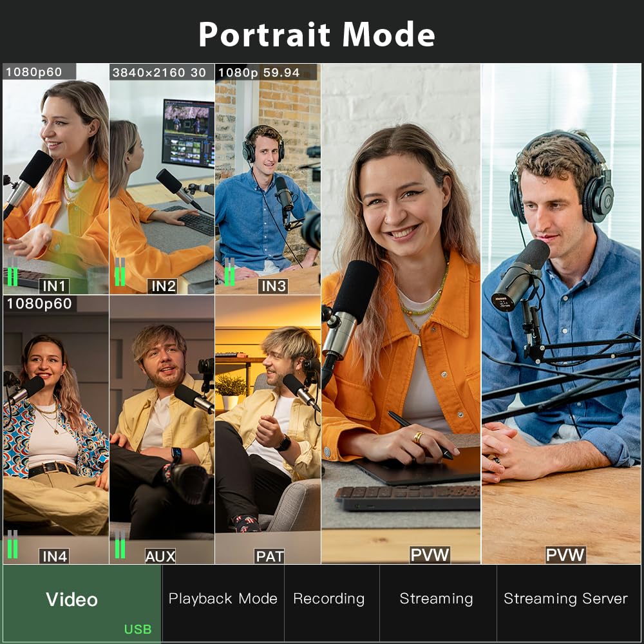Switch to the Playback Mode tab
The height and width of the screenshot is (644, 644).
[224, 598]
